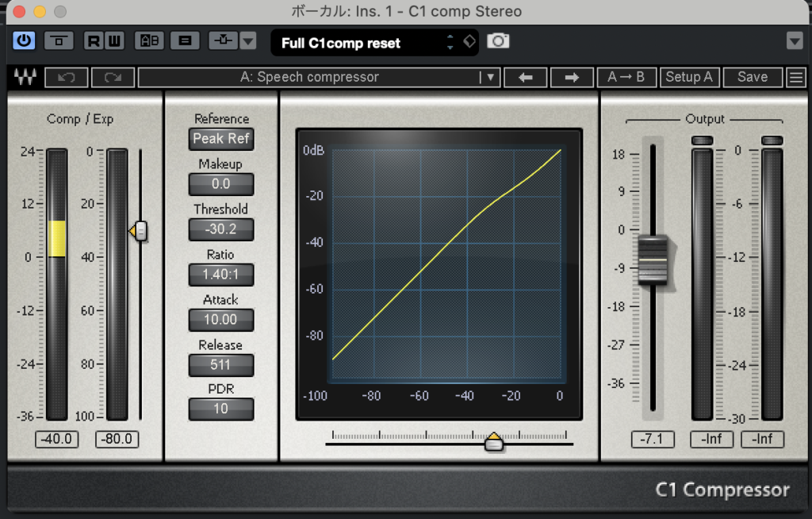
Task: Click the Waves logo icon
Action: click(x=25, y=77)
